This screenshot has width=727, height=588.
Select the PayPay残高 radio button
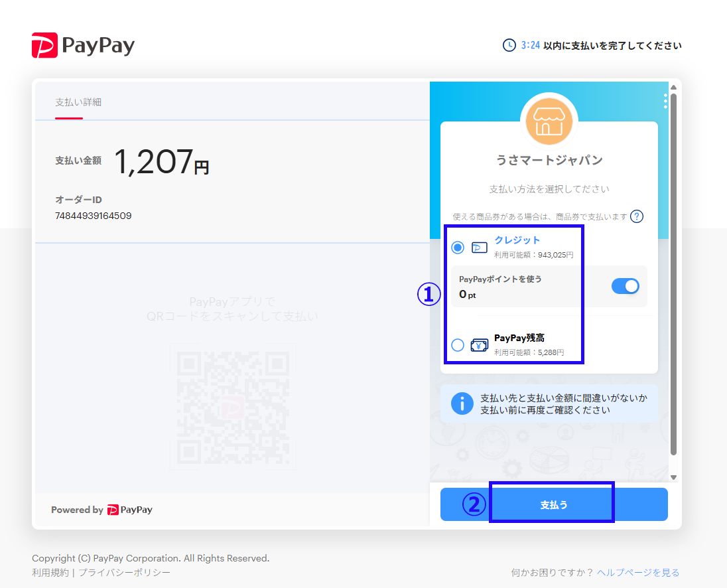458,345
